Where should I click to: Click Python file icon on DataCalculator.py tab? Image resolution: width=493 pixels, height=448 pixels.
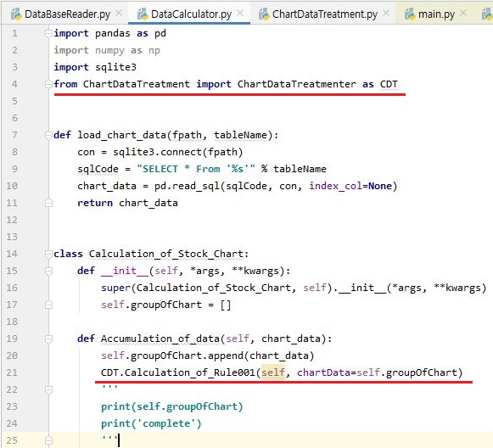coord(143,14)
